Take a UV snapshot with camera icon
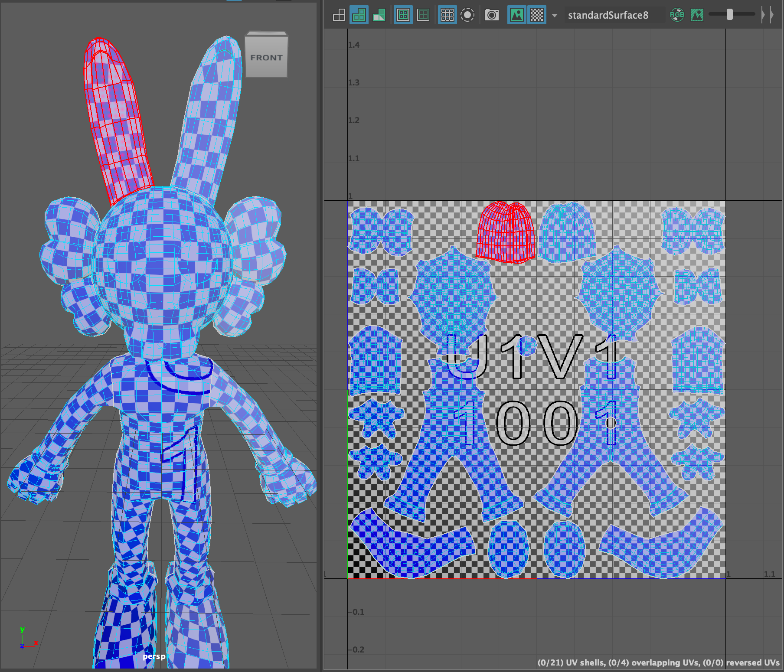This screenshot has width=784, height=672. tap(492, 15)
